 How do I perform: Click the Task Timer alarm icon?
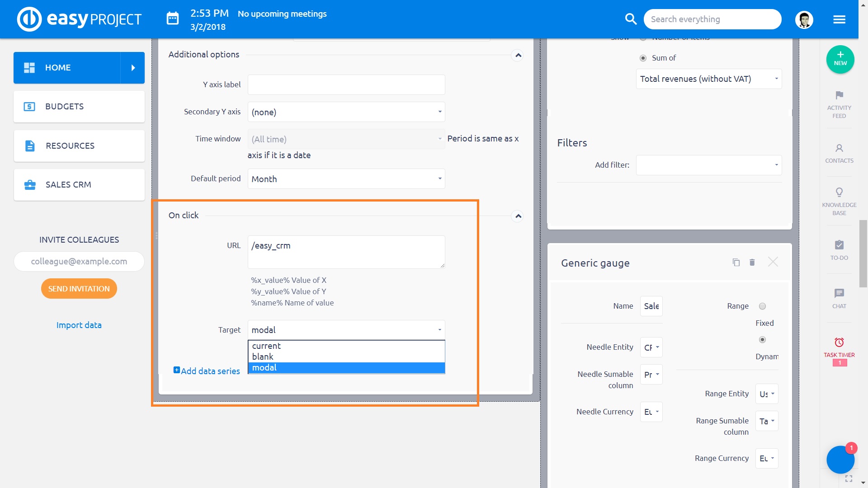pyautogui.click(x=839, y=343)
